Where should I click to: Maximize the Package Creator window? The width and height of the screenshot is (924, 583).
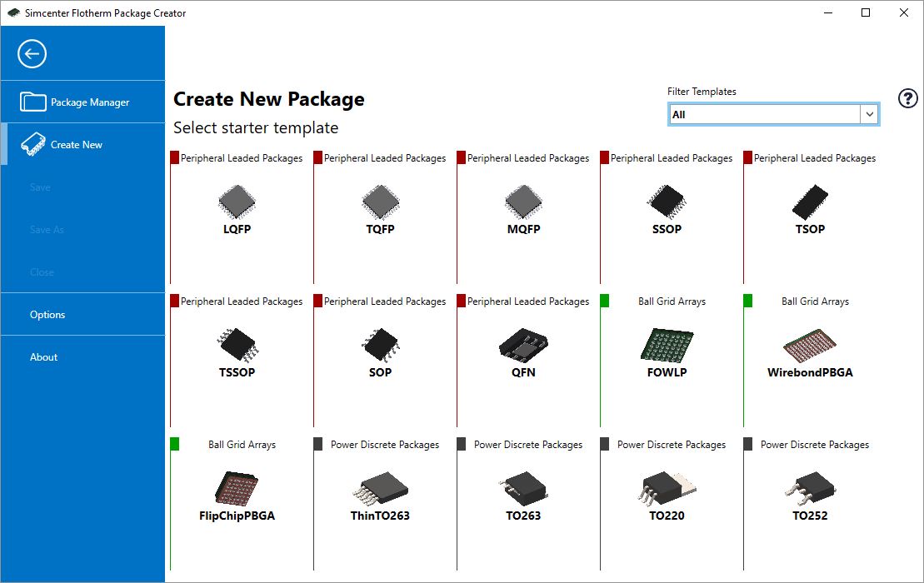click(x=865, y=12)
